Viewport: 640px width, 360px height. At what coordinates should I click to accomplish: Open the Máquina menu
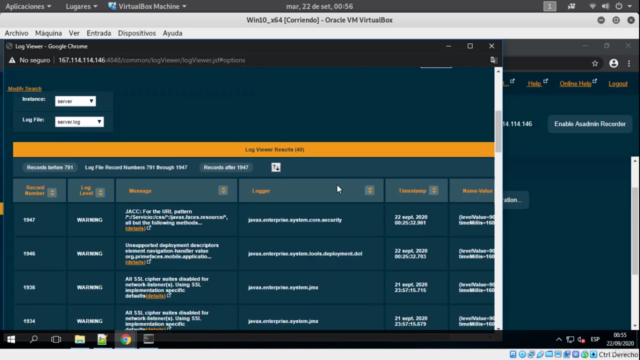49,33
